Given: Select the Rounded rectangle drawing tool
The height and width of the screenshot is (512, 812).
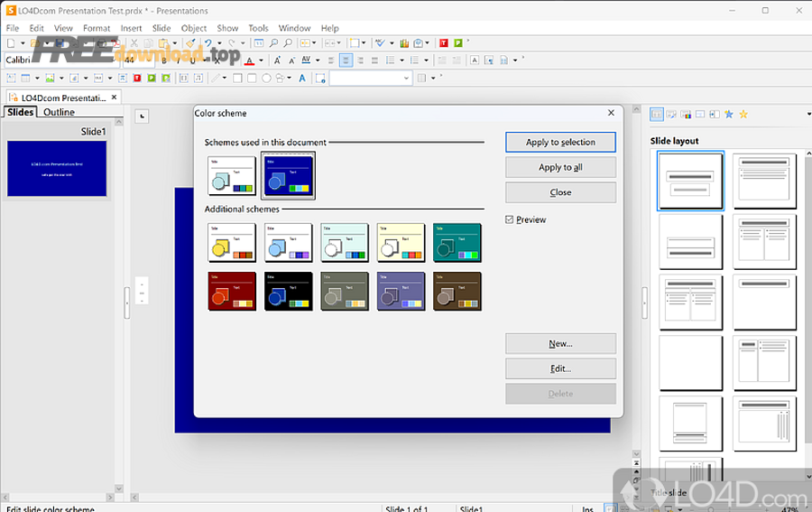Looking at the screenshot, I should pyautogui.click(x=252, y=79).
